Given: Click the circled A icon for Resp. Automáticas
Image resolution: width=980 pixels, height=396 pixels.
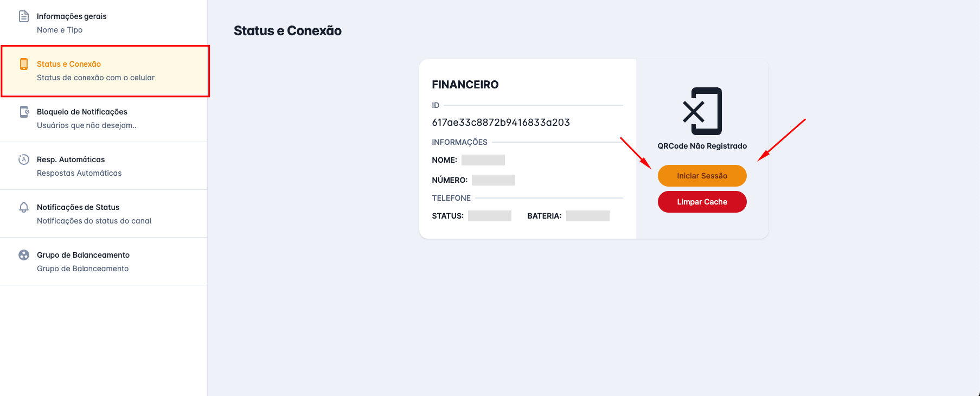Looking at the screenshot, I should tap(23, 159).
